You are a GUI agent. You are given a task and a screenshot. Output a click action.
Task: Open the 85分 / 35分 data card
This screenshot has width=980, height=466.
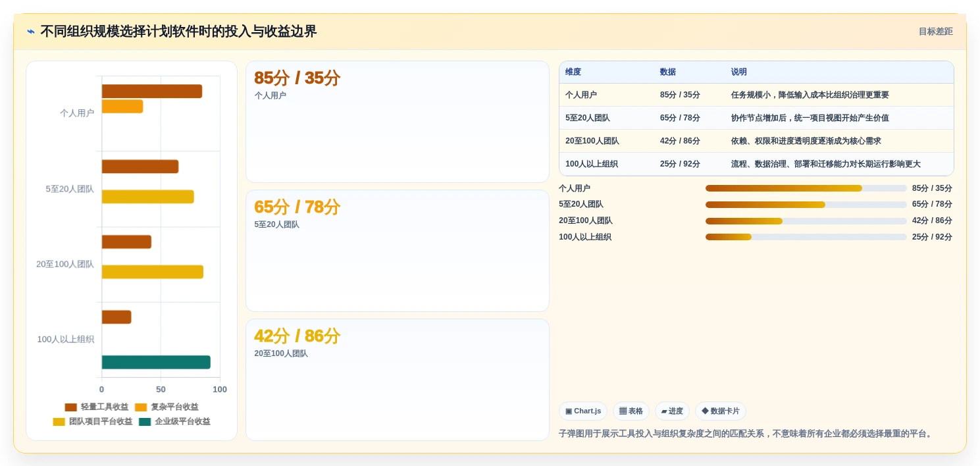pos(398,122)
